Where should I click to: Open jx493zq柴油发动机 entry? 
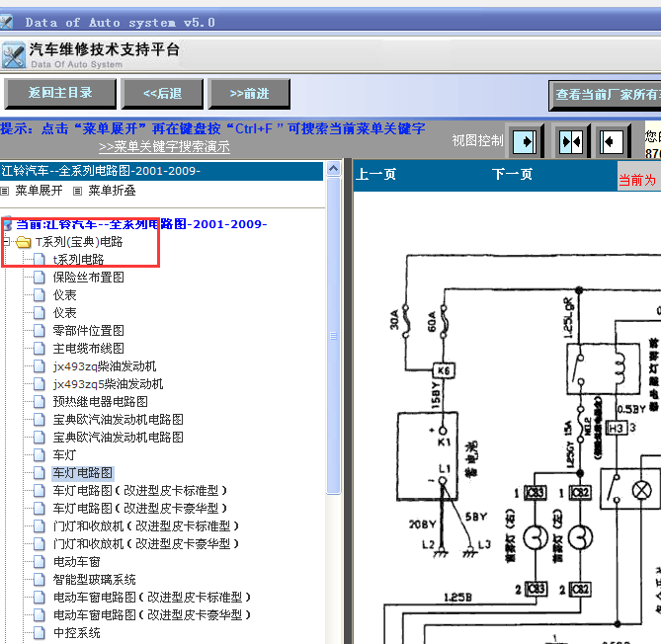coord(105,366)
